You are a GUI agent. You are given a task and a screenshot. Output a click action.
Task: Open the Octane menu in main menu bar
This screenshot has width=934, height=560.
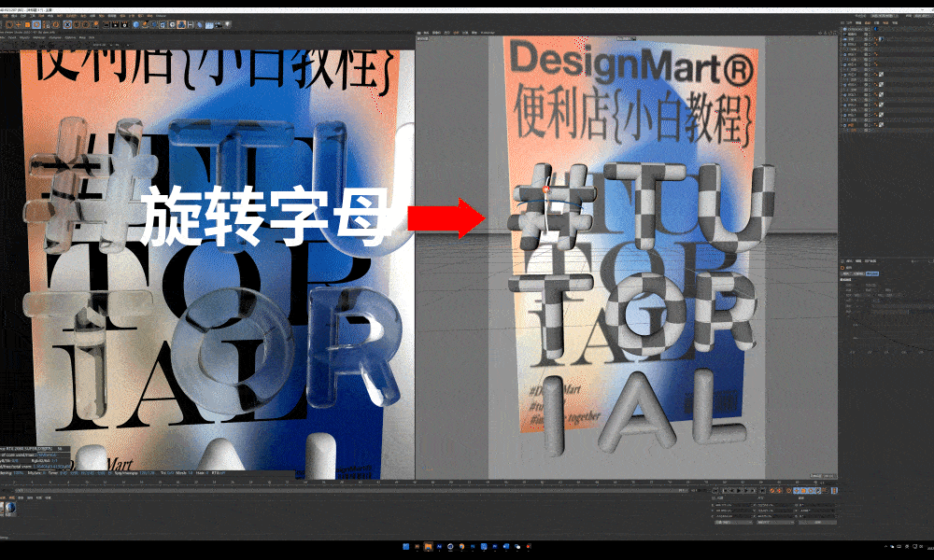point(161,16)
